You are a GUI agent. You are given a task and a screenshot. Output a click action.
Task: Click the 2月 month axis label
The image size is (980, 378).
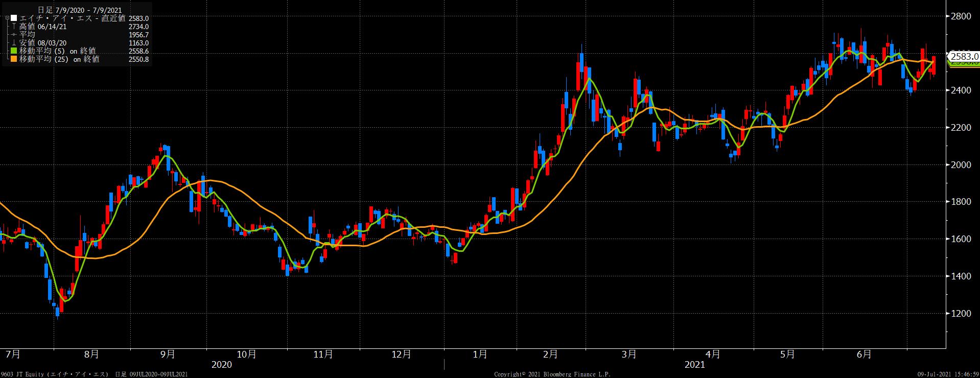click(551, 354)
